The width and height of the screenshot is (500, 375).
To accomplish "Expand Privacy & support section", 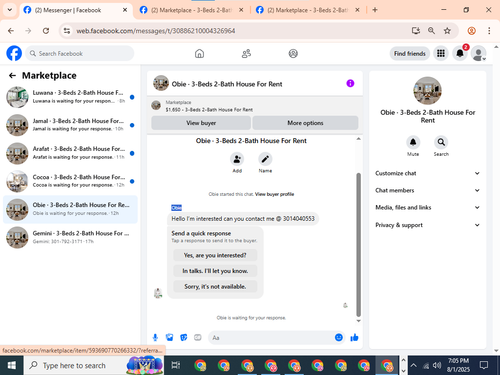I will point(428,225).
